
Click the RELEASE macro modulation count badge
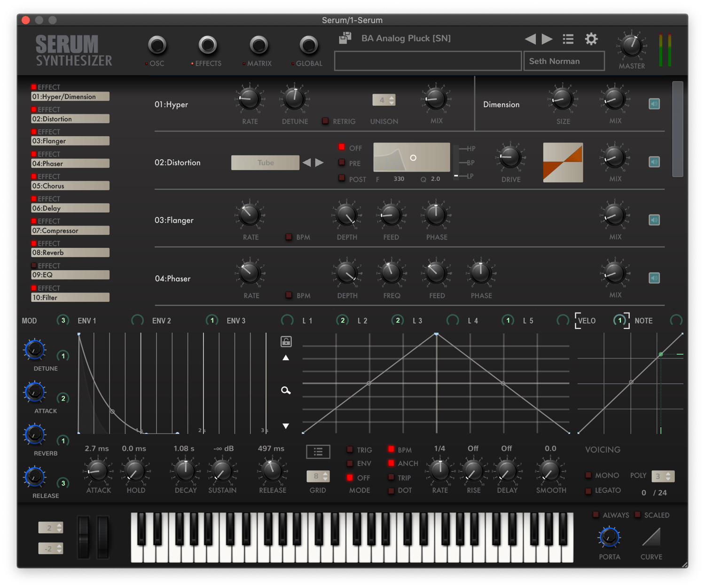point(63,483)
